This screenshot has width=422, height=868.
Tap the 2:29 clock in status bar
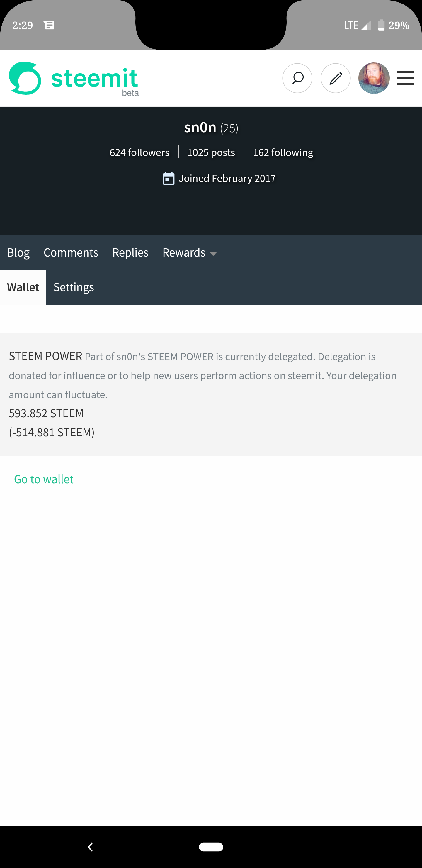coord(23,25)
